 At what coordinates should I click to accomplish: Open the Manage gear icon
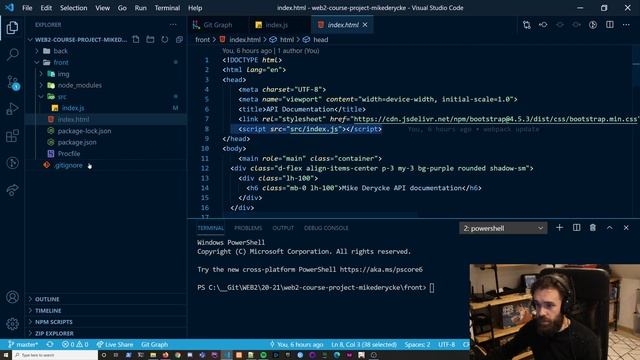click(12, 324)
